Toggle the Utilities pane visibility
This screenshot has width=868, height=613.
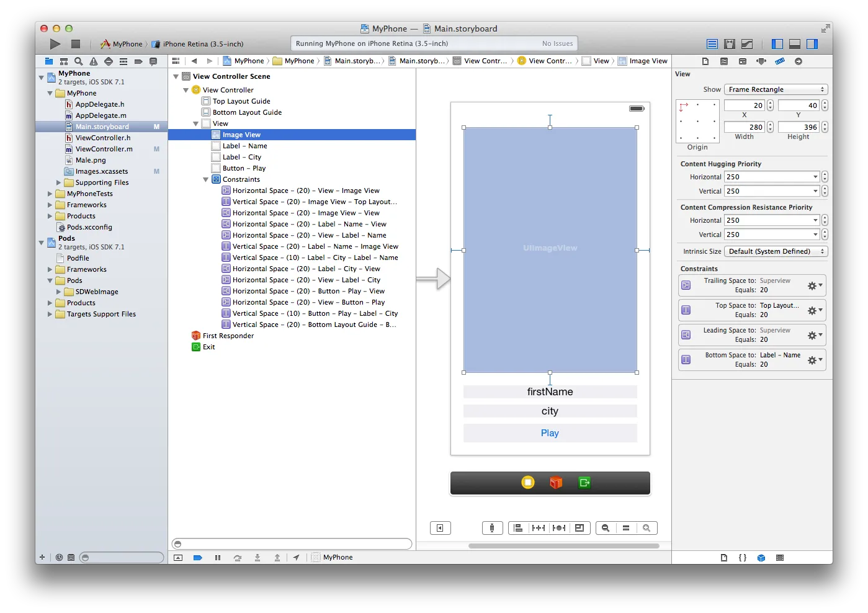pos(812,44)
